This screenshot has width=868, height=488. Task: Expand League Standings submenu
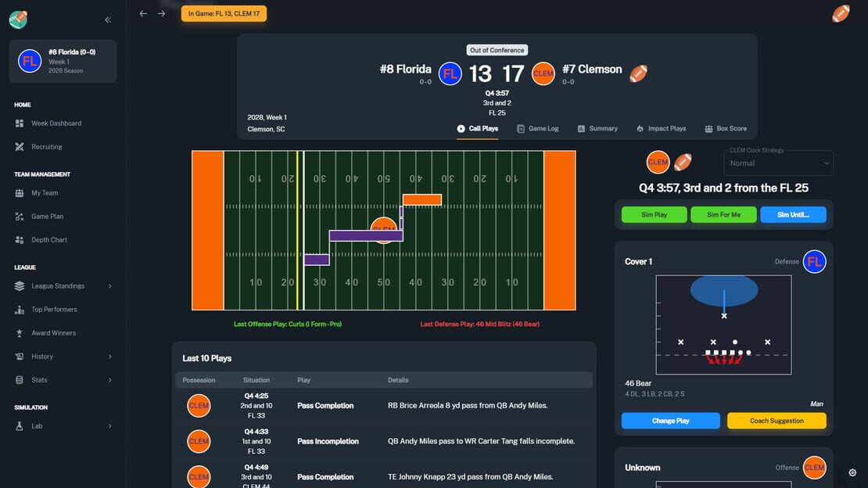(109, 285)
